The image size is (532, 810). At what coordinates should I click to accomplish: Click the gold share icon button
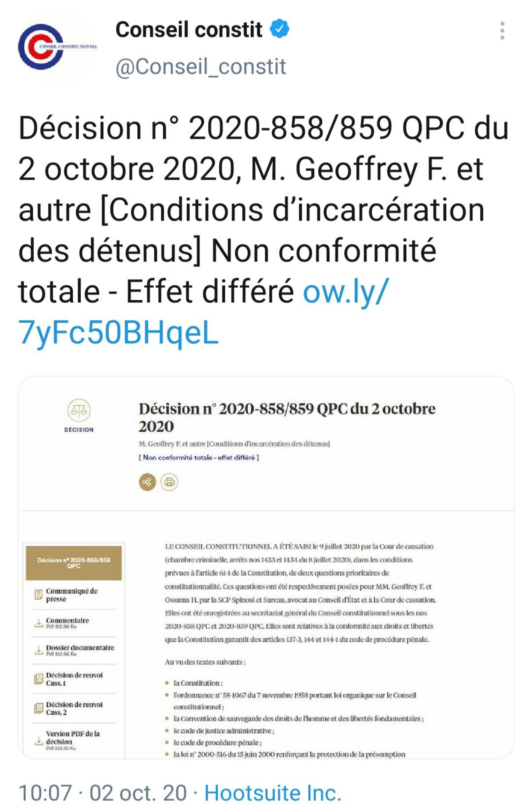click(x=147, y=482)
